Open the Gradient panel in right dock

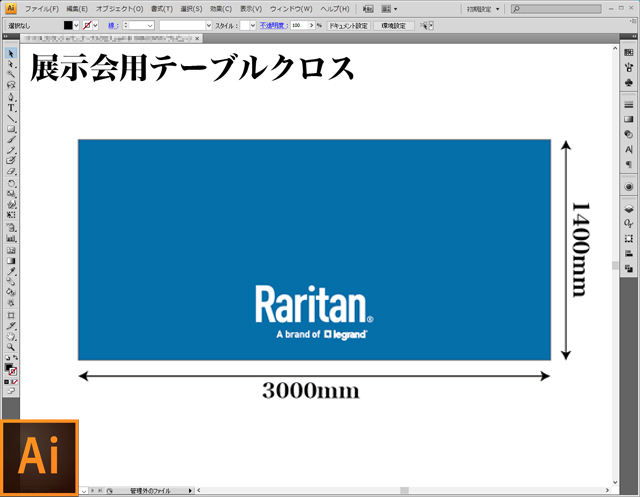[629, 120]
